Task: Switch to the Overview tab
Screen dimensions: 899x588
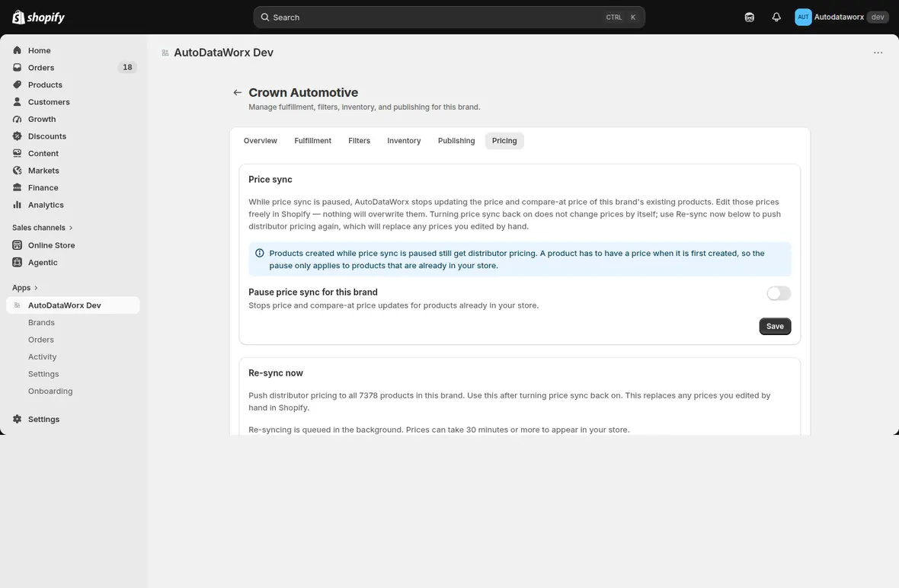Action: point(261,141)
